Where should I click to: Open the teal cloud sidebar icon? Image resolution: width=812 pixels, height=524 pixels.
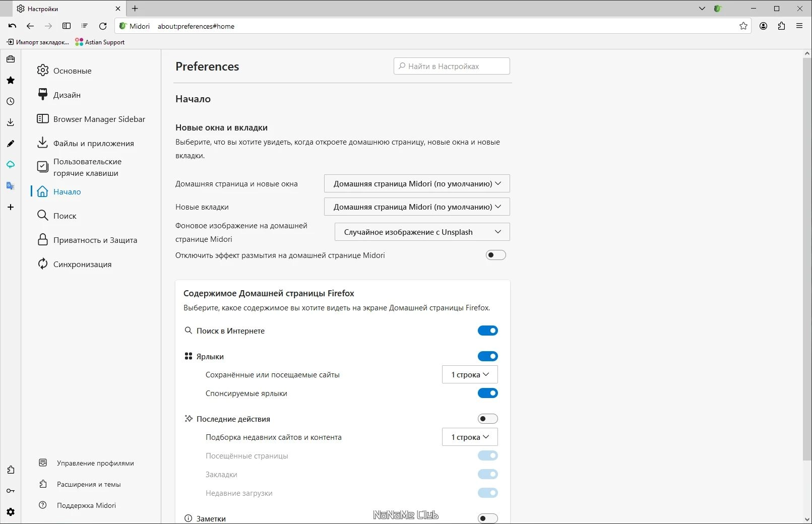11,165
